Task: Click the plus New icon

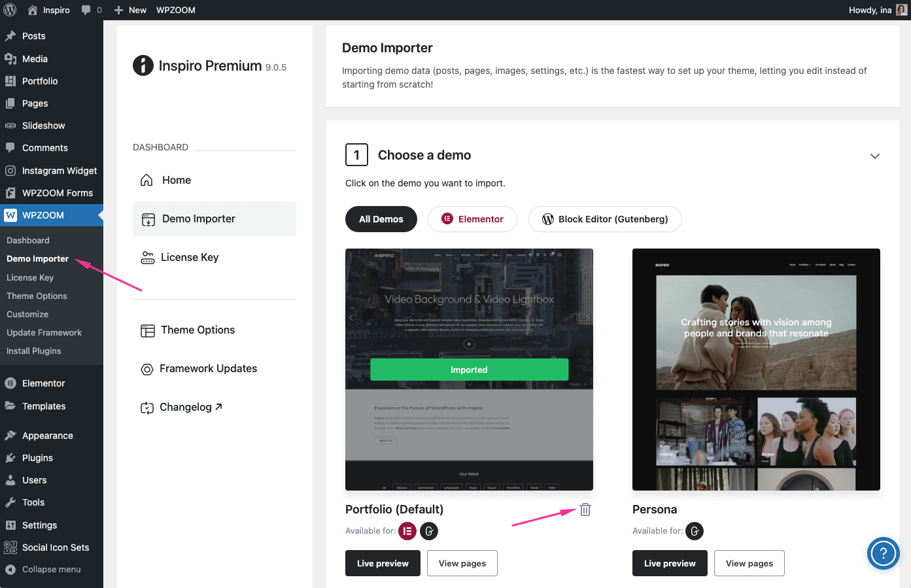Action: (x=118, y=10)
